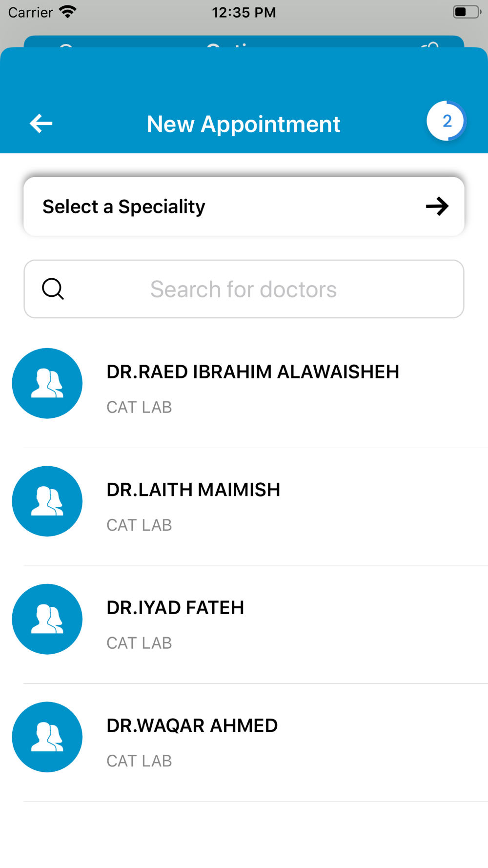Image resolution: width=488 pixels, height=868 pixels.
Task: Tap the Wi-Fi icon in status bar
Action: click(x=67, y=12)
